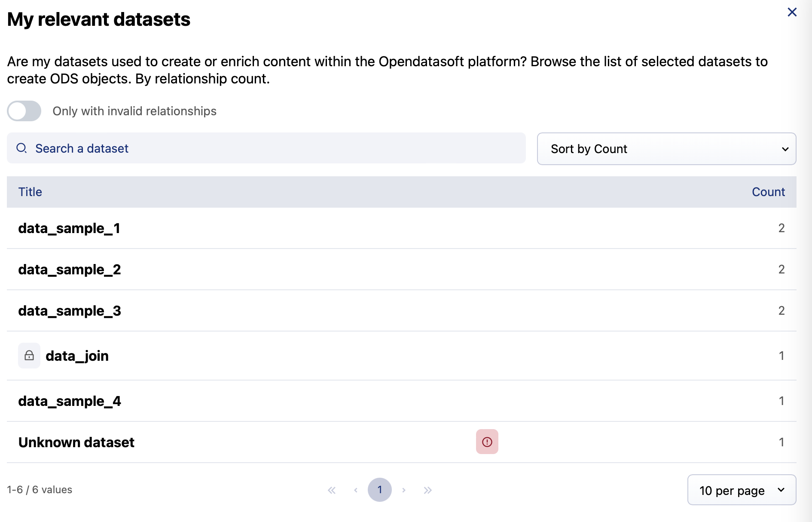
Task: Expand the 10 per page dropdown
Action: pyautogui.click(x=742, y=490)
